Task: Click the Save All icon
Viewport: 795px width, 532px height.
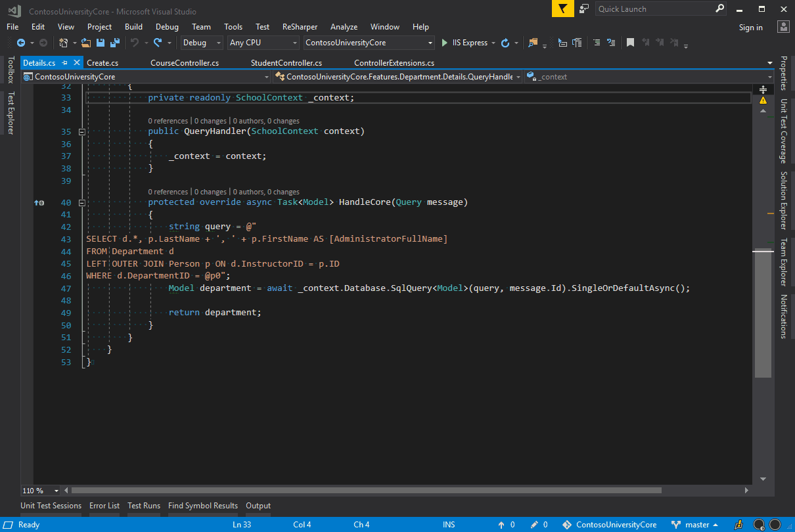Action: pos(114,43)
